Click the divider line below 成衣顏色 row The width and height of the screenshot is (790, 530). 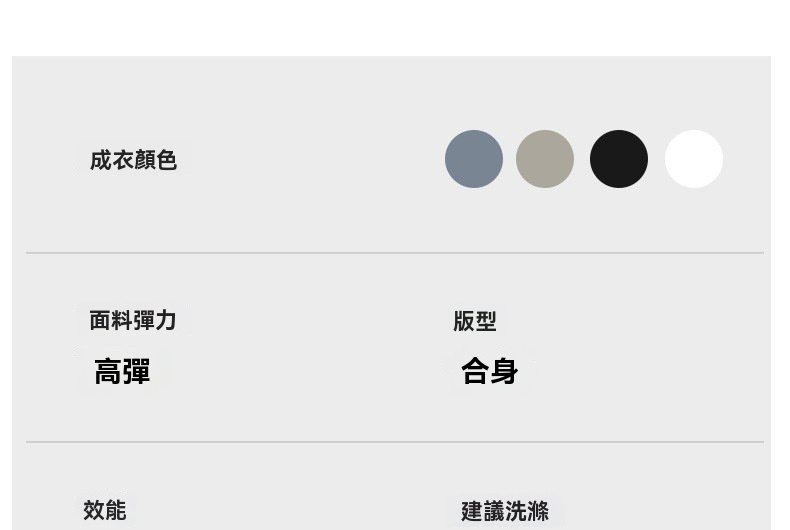(x=395, y=253)
